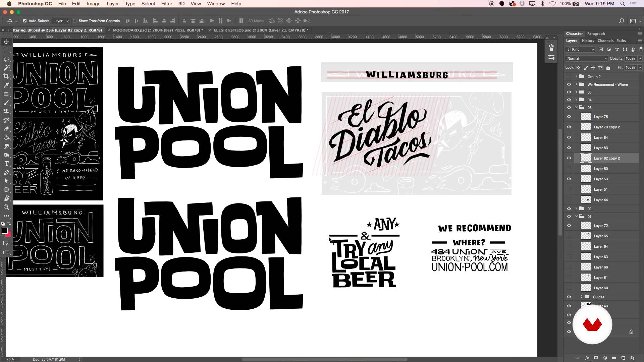644x362 pixels.
Task: Expand the 05 group arrow
Action: [576, 92]
